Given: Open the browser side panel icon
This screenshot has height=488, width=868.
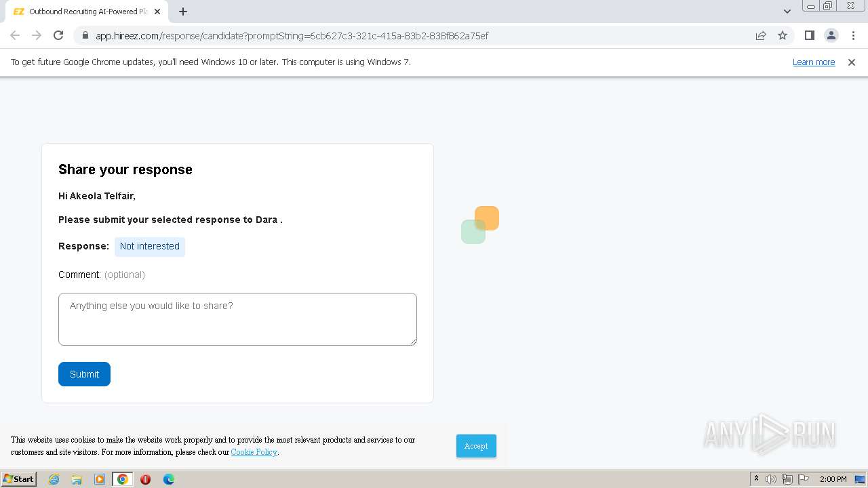Looking at the screenshot, I should pyautogui.click(x=809, y=35).
